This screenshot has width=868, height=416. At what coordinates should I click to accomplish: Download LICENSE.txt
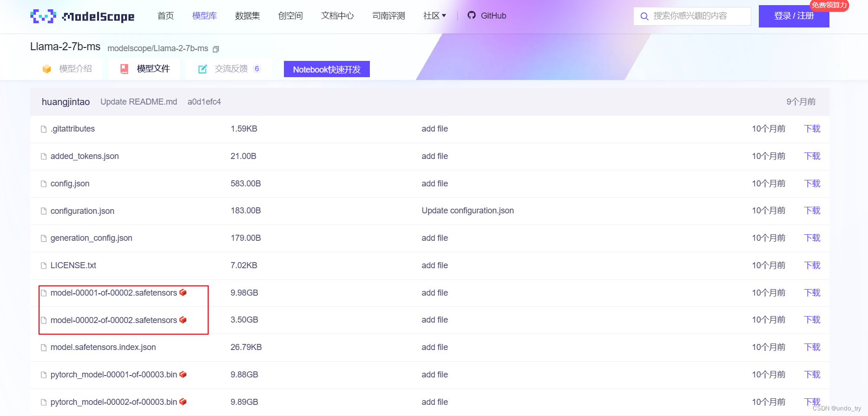point(812,265)
